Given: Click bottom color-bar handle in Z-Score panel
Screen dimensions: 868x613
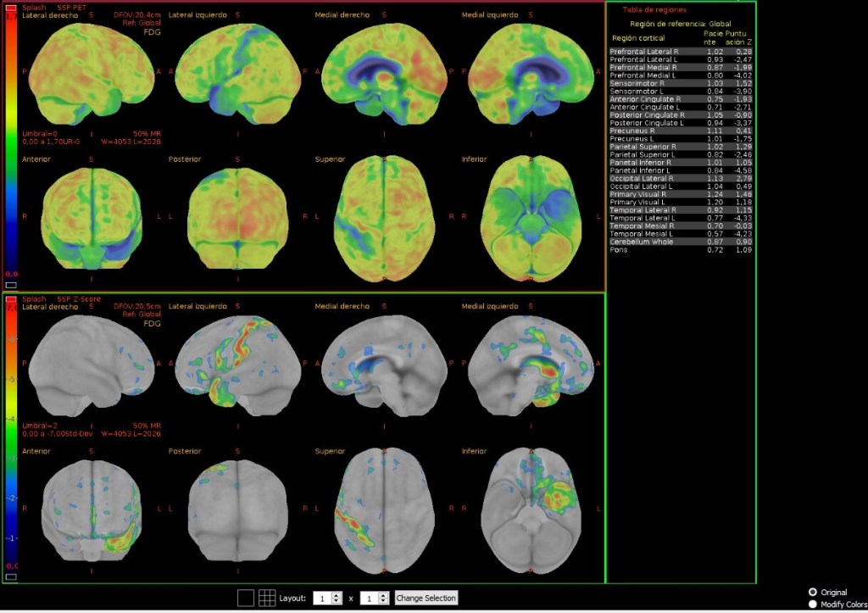Looking at the screenshot, I should [x=11, y=577].
